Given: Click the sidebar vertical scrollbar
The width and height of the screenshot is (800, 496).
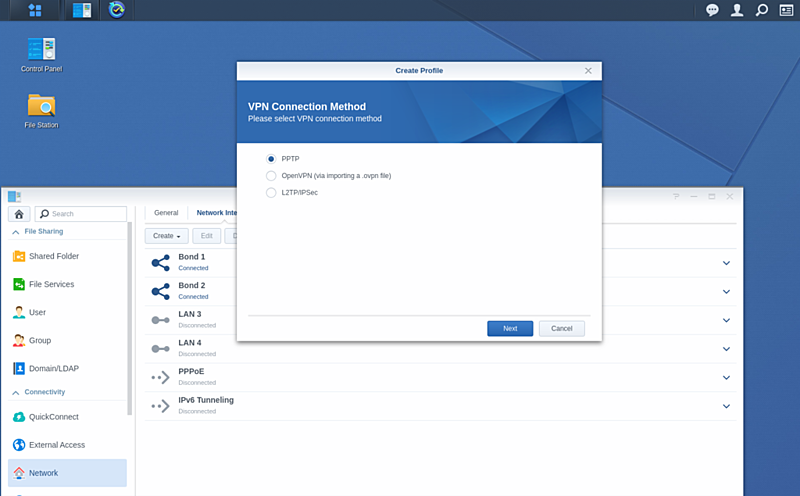Looking at the screenshot, I should [x=130, y=318].
